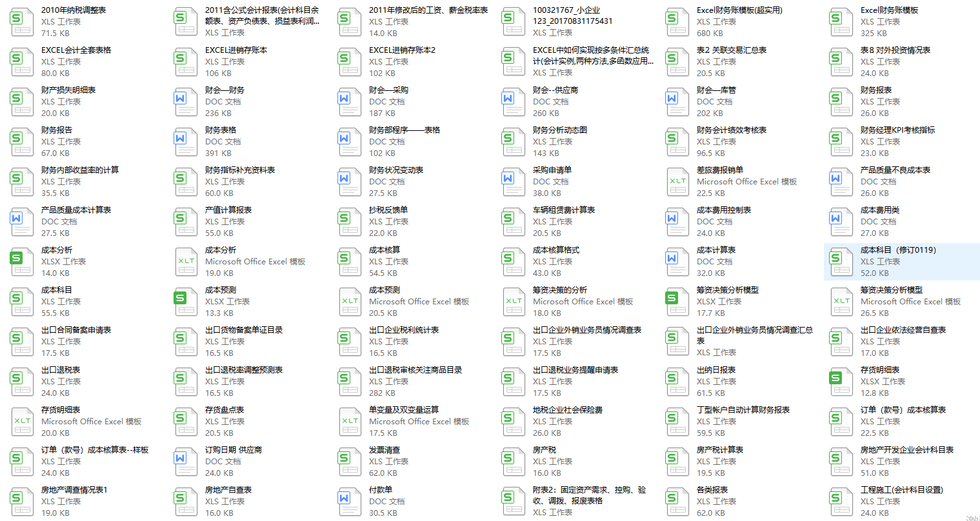Image resolution: width=980 pixels, height=521 pixels.
Task: Select the file name 财务会计绩效考核表
Action: (732, 130)
